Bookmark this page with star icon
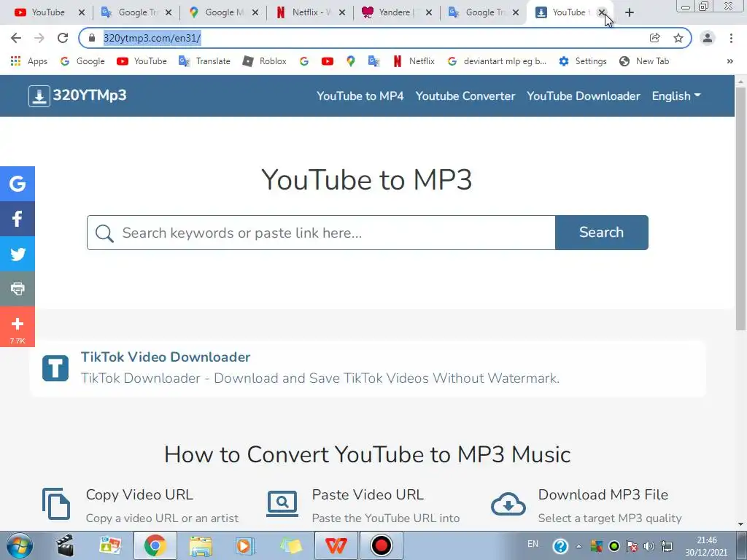Viewport: 747px width, 560px height. pos(678,38)
